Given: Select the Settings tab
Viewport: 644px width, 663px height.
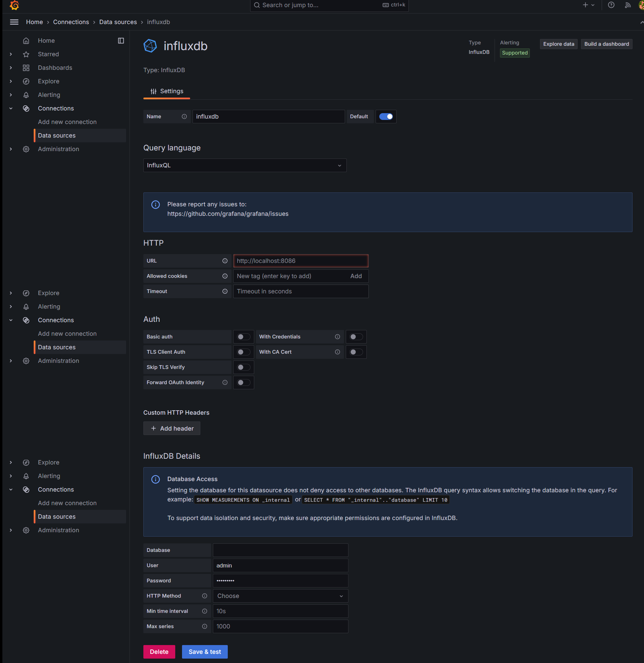Looking at the screenshot, I should coord(167,91).
